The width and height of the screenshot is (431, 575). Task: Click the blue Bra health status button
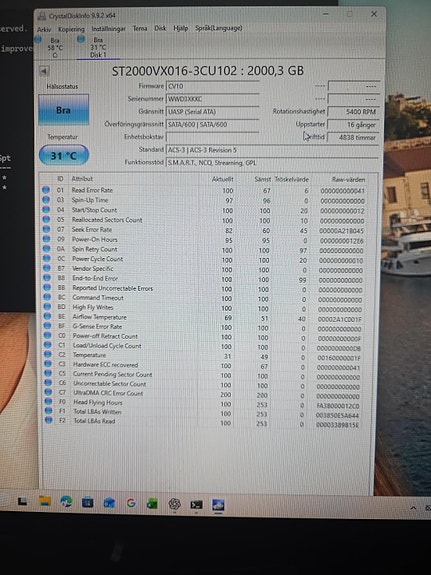tap(63, 110)
